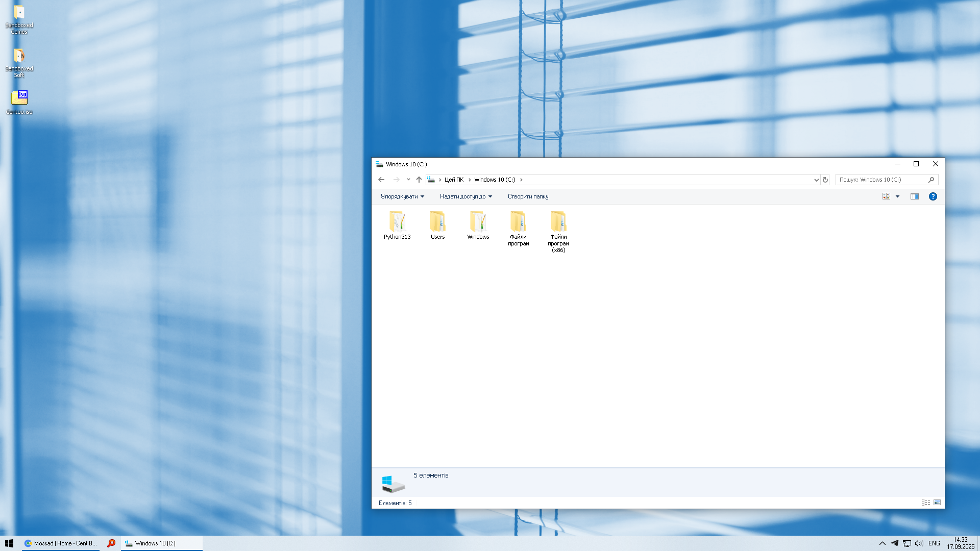Open the Windows Start menu
This screenshot has height=551, width=980.
point(9,543)
